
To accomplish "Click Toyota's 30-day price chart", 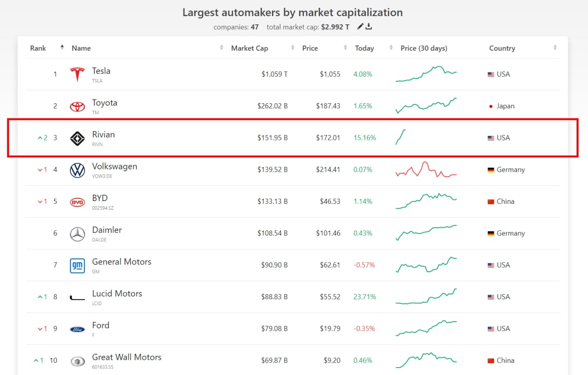I will [426, 106].
